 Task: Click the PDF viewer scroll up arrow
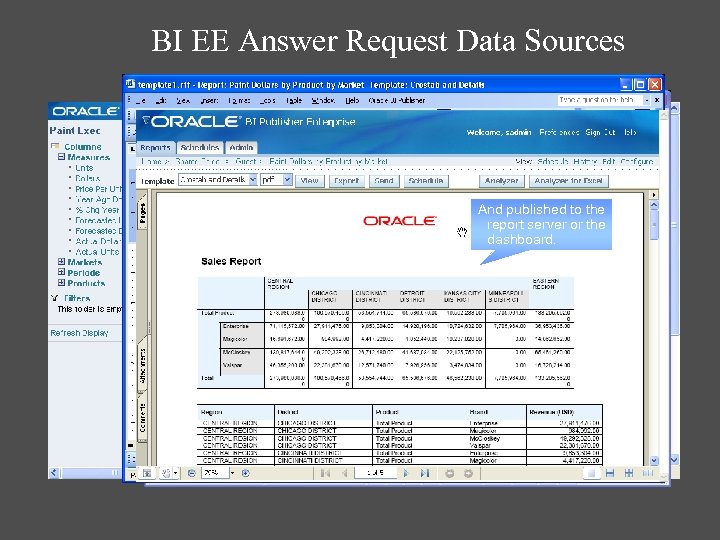[654, 206]
